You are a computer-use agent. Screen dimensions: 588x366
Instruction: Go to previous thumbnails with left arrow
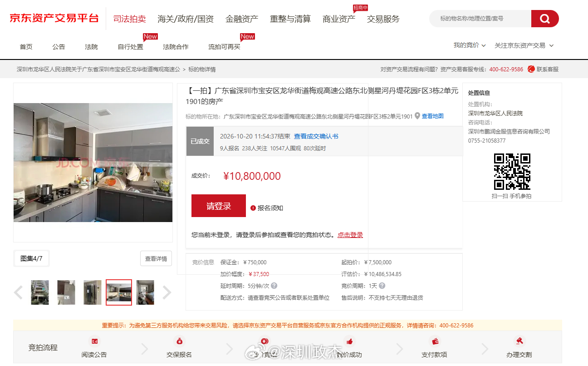click(19, 292)
